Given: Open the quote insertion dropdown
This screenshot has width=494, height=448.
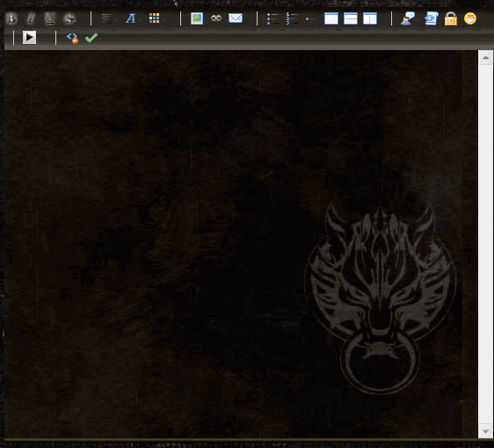Looking at the screenshot, I should (408, 18).
